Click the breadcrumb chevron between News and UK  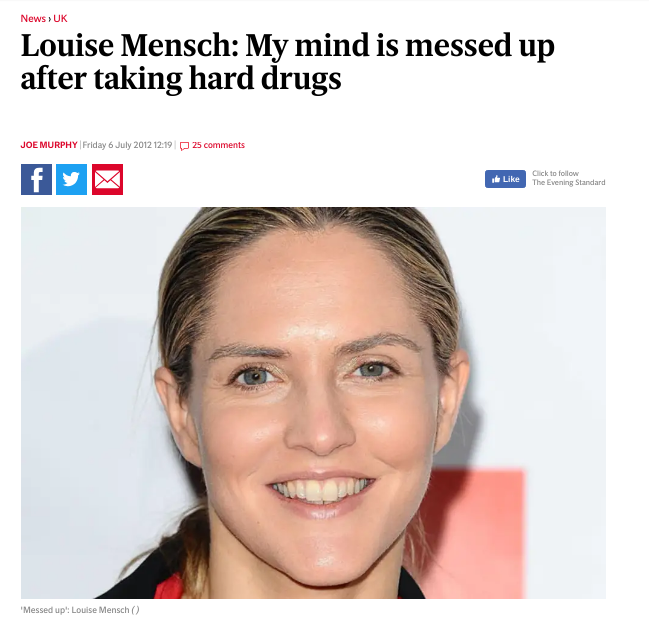coord(50,19)
